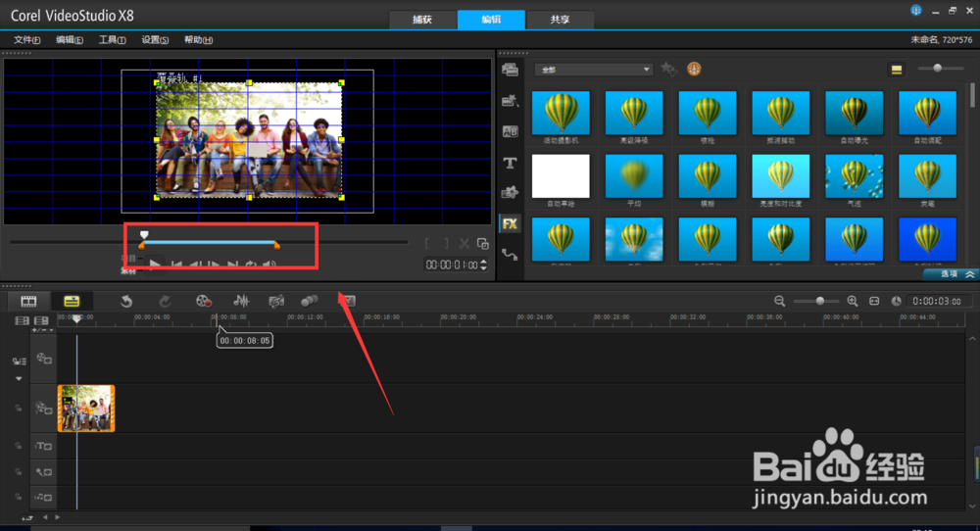Select the image clip on overlay track
The height and width of the screenshot is (531, 980).
[x=86, y=409]
